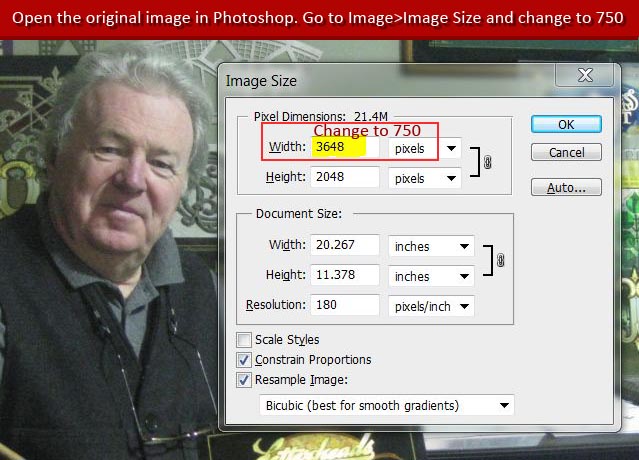Click the Pixel Dimensions 21.4M label

point(321,117)
